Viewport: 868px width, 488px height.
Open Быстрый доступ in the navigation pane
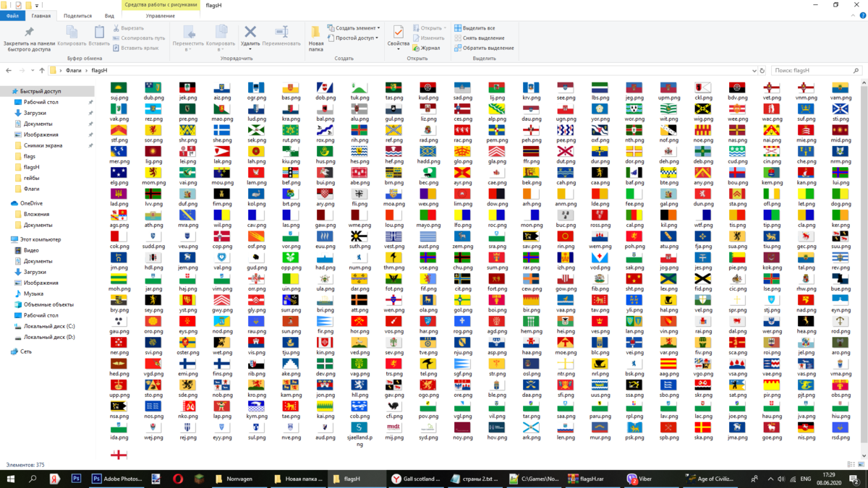(47, 92)
